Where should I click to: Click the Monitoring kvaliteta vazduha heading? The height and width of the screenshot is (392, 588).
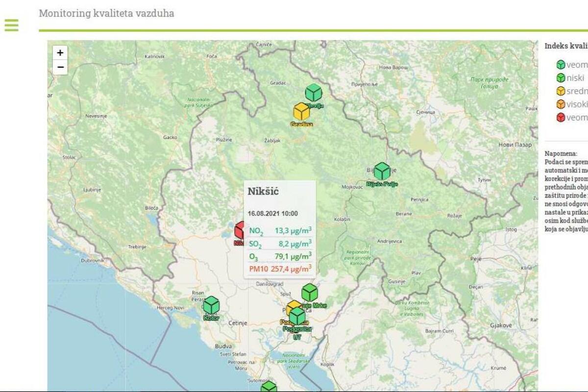pyautogui.click(x=106, y=13)
